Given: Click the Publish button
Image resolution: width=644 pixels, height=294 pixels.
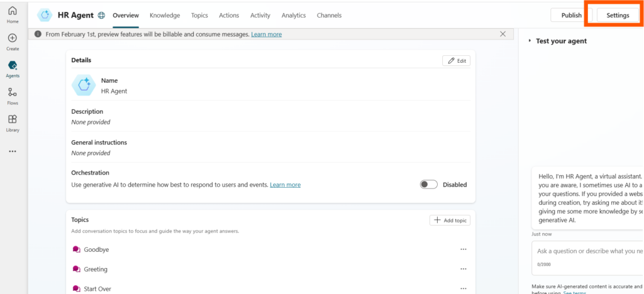Looking at the screenshot, I should point(571,15).
